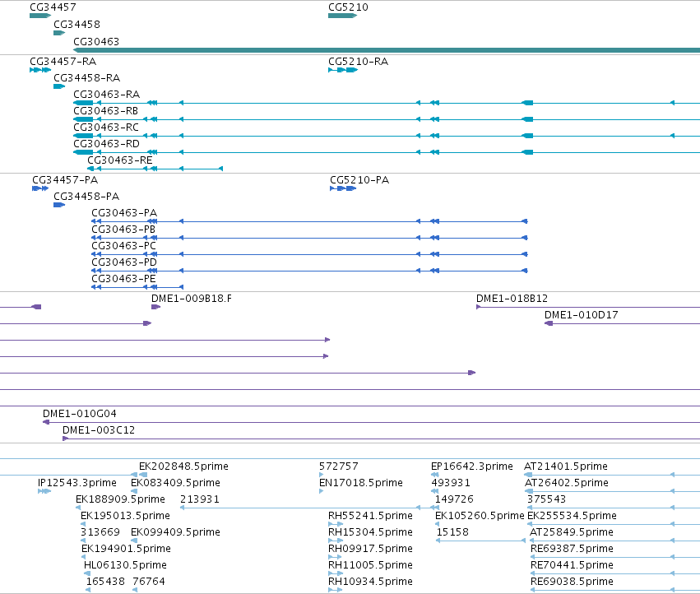The height and width of the screenshot is (594, 700).
Task: Select EST EK099409.5prime
Action: [134, 541]
